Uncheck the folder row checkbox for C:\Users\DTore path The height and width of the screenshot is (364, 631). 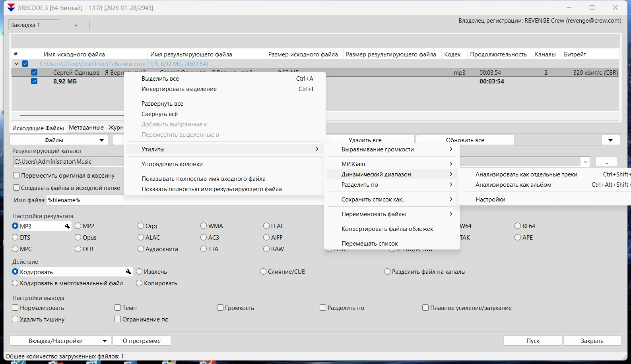pos(25,64)
